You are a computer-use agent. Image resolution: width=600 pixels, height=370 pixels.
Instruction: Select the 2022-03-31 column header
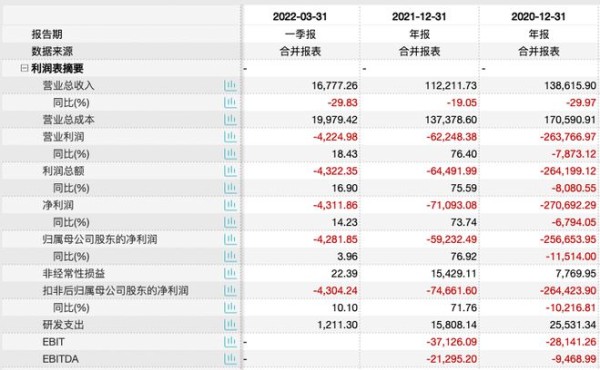click(300, 17)
